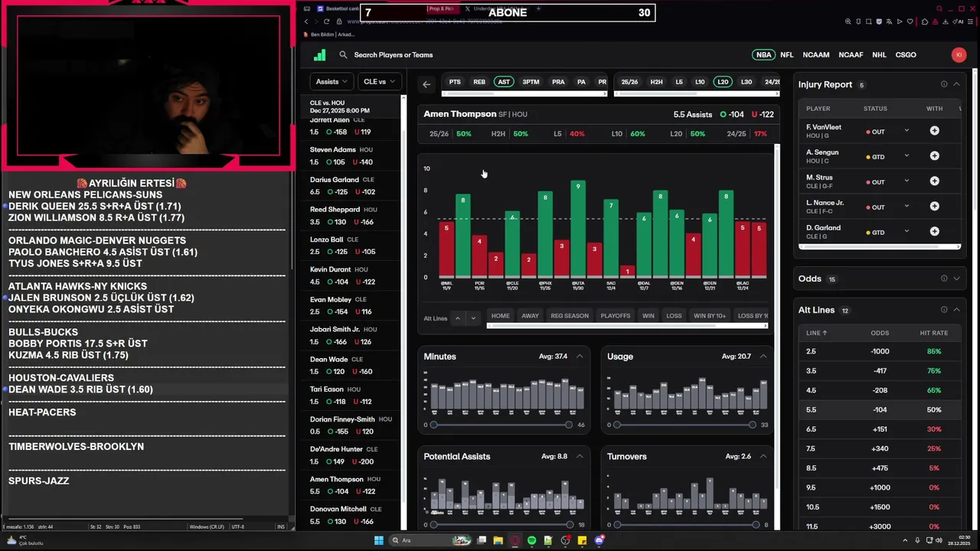Click the green bar-chart site logo
980x551 pixels.
pyautogui.click(x=320, y=55)
